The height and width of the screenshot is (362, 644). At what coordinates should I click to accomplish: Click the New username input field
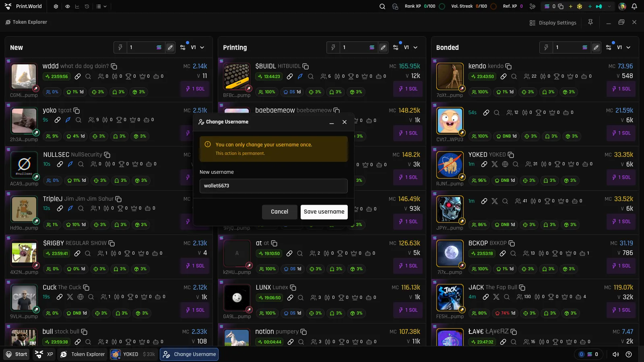click(x=273, y=186)
